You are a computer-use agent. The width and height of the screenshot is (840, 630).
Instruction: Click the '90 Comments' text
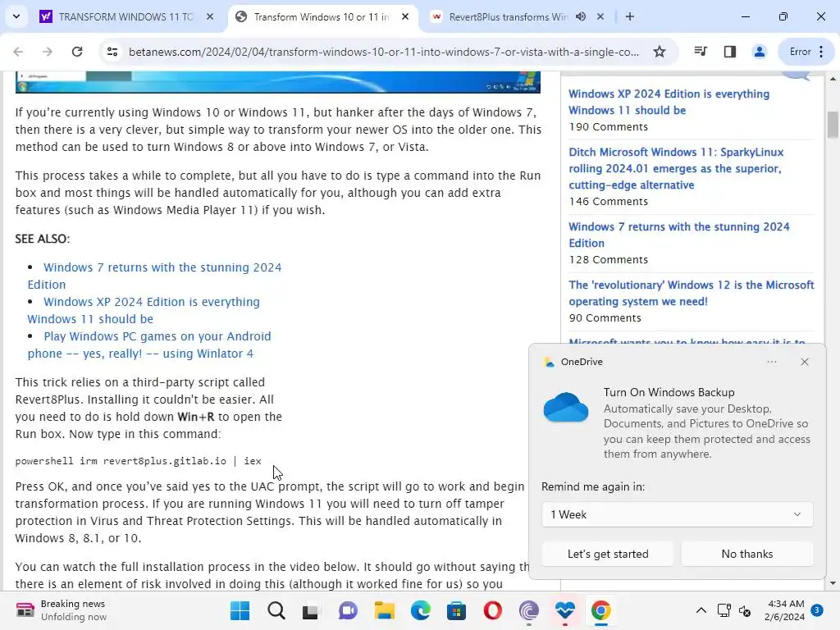(x=605, y=318)
